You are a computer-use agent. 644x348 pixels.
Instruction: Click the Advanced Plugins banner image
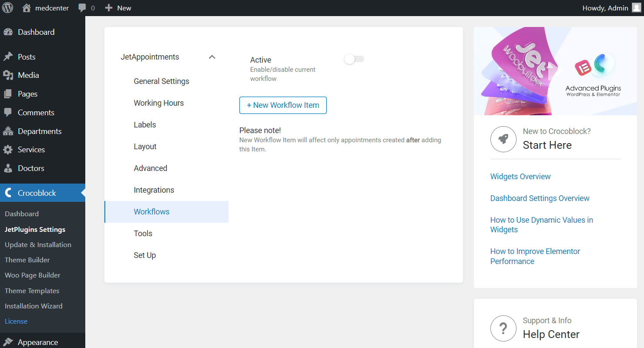(x=555, y=71)
